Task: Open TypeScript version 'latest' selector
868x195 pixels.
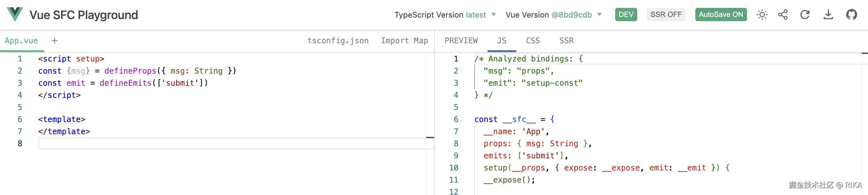Action: click(476, 15)
